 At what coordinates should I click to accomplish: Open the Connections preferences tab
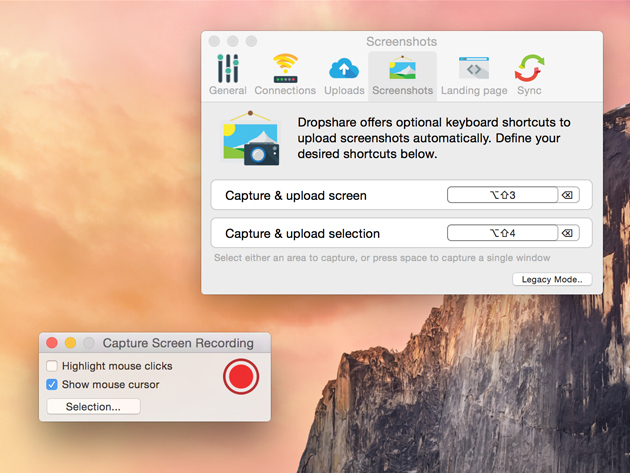tap(285, 75)
